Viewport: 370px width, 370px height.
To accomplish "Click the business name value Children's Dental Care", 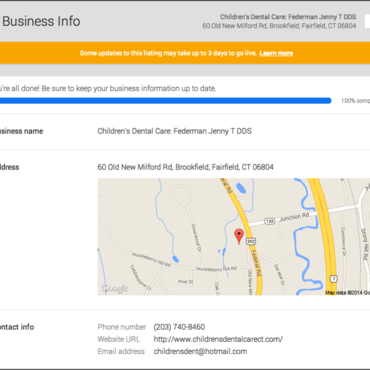I will (174, 131).
